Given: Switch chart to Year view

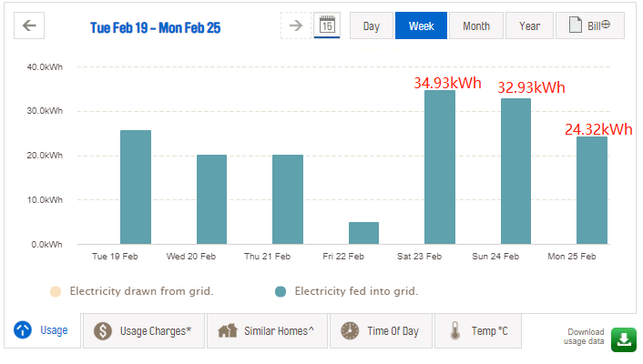Looking at the screenshot, I should click(529, 25).
